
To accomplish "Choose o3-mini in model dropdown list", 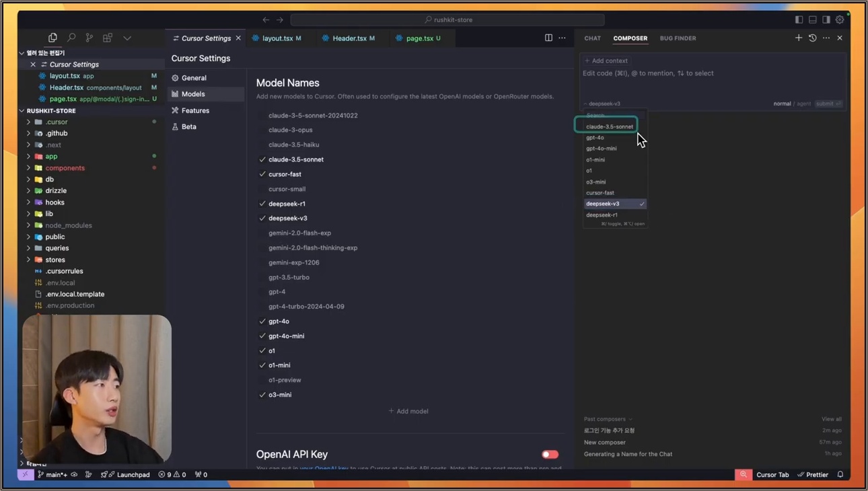I will pos(615,182).
